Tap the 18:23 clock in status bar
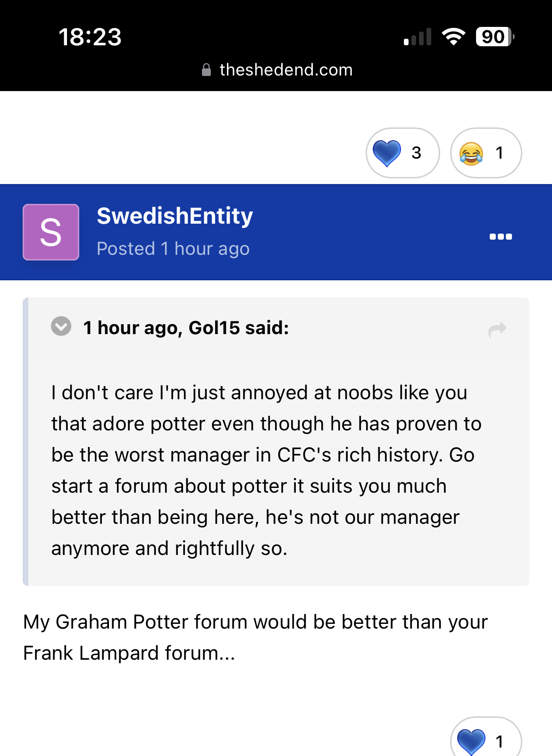Image resolution: width=552 pixels, height=756 pixels. [x=90, y=37]
